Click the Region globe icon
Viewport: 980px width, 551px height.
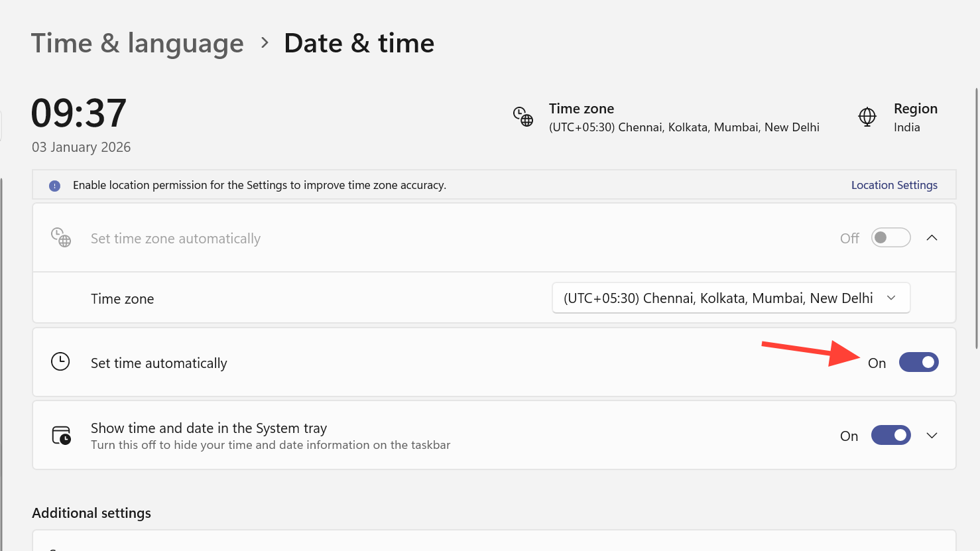867,117
